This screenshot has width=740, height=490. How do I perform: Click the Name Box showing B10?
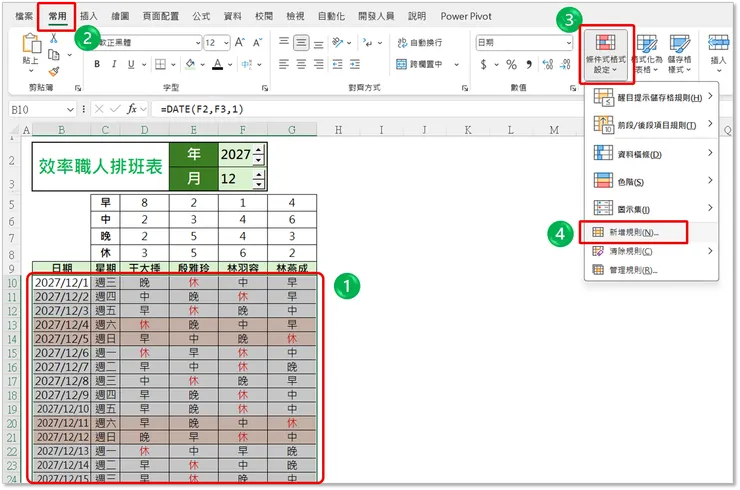pos(37,110)
